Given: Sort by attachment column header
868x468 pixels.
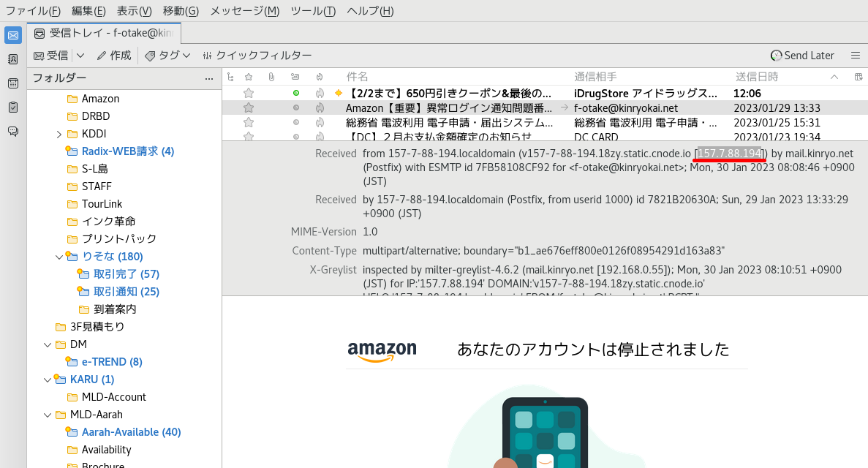Looking at the screenshot, I should point(271,77).
